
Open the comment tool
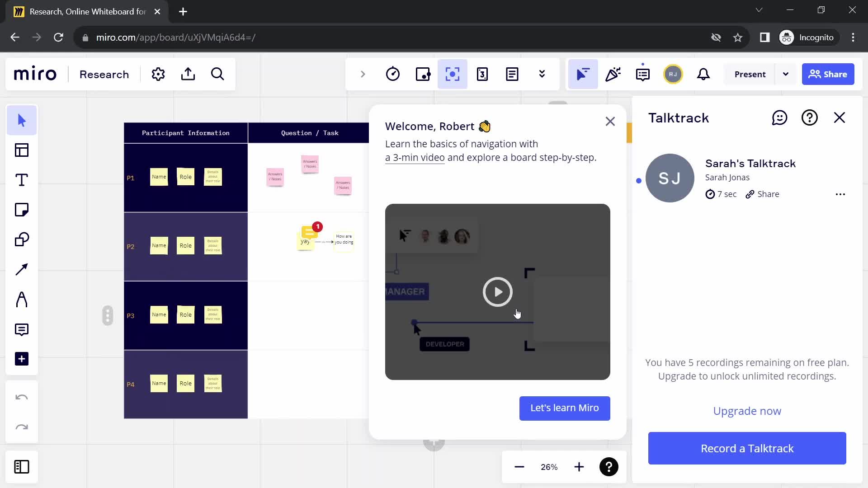pos(21,329)
